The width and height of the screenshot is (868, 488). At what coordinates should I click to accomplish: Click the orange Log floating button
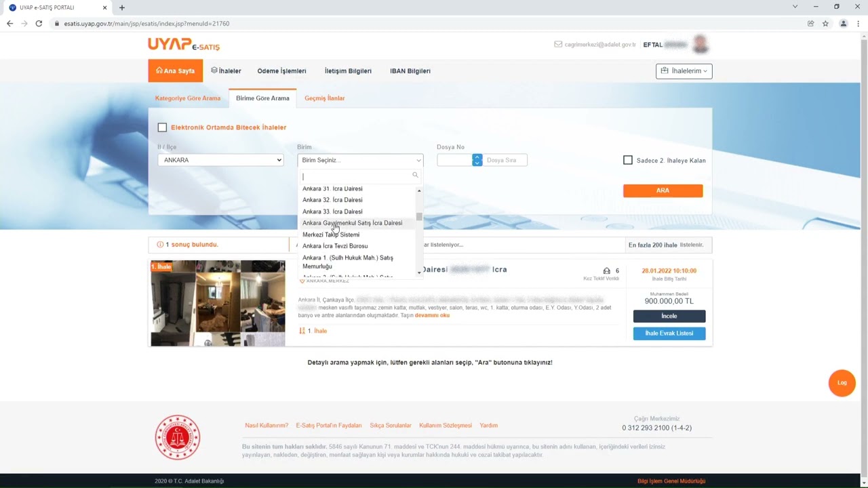click(842, 383)
